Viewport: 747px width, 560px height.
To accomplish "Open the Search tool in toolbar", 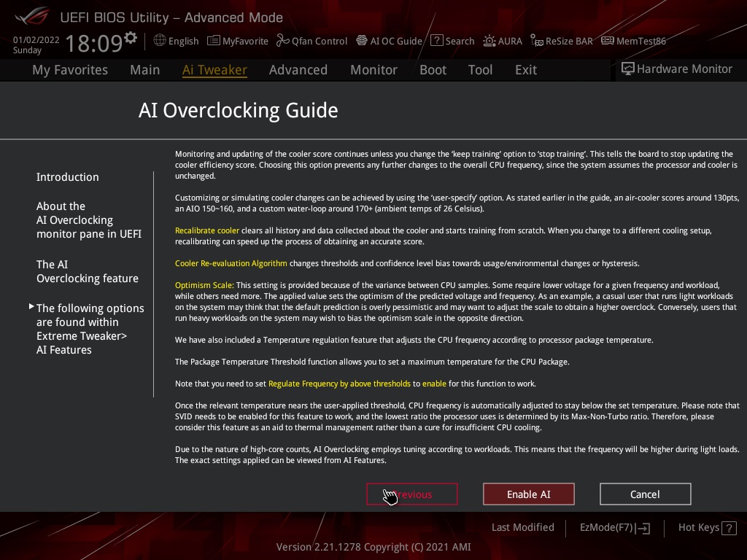I will [452, 41].
